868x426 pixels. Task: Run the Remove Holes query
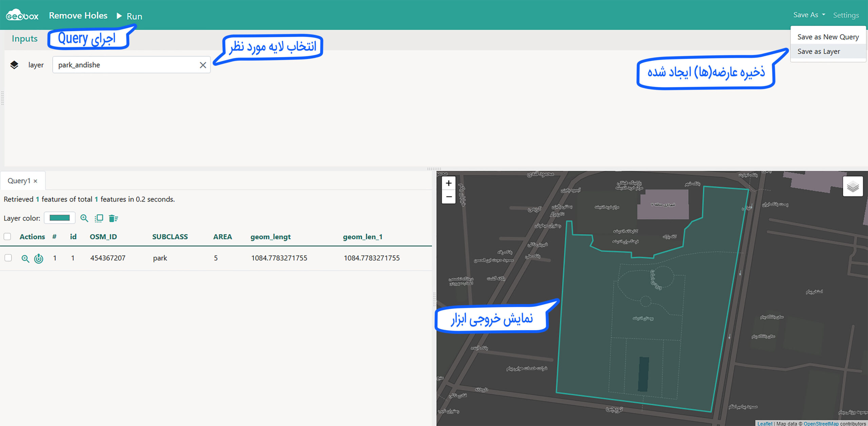tap(130, 16)
